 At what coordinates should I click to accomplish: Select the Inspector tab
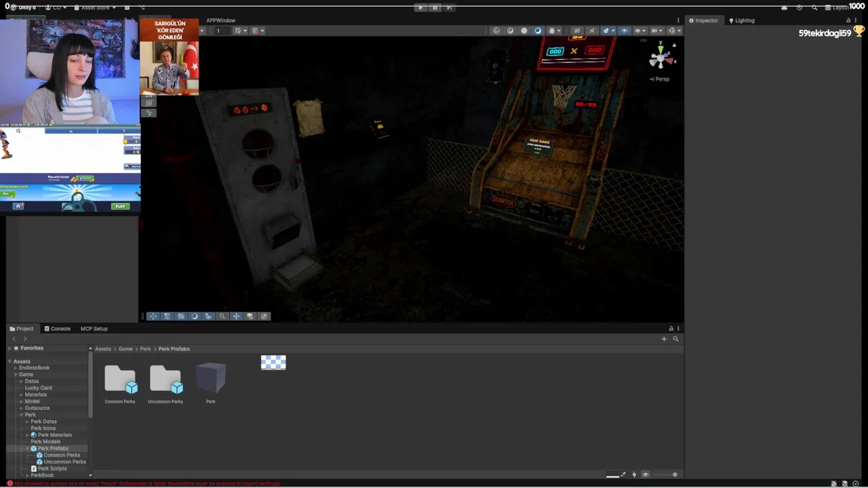pos(703,20)
